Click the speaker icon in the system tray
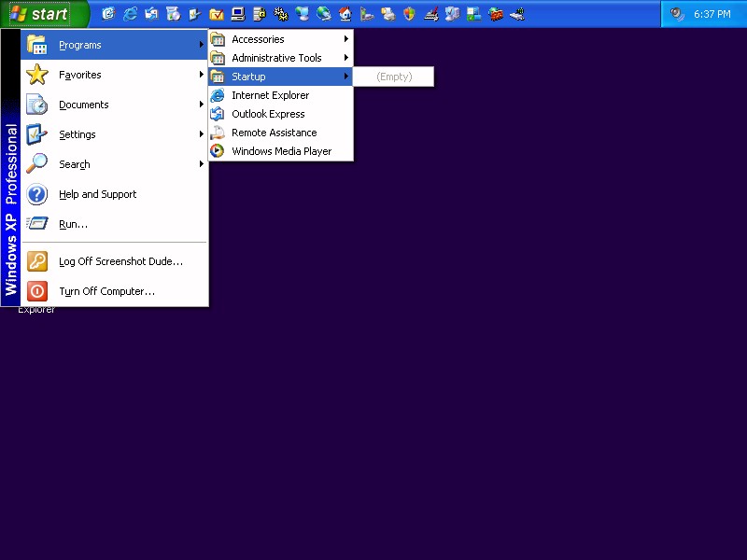The width and height of the screenshot is (747, 560). [x=677, y=14]
